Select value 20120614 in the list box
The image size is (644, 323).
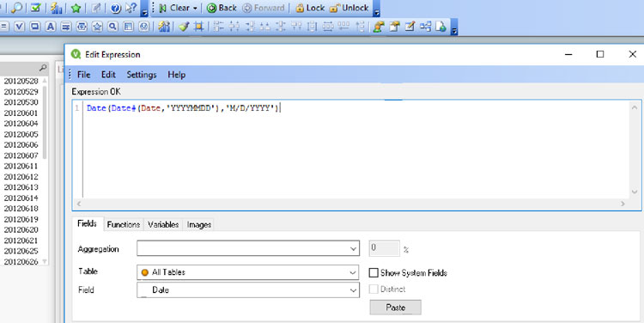tap(21, 198)
